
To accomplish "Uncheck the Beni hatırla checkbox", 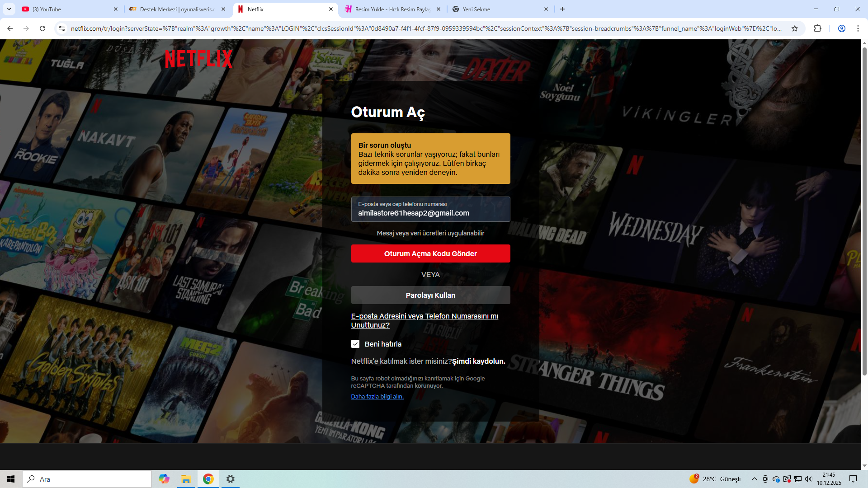I will [355, 344].
